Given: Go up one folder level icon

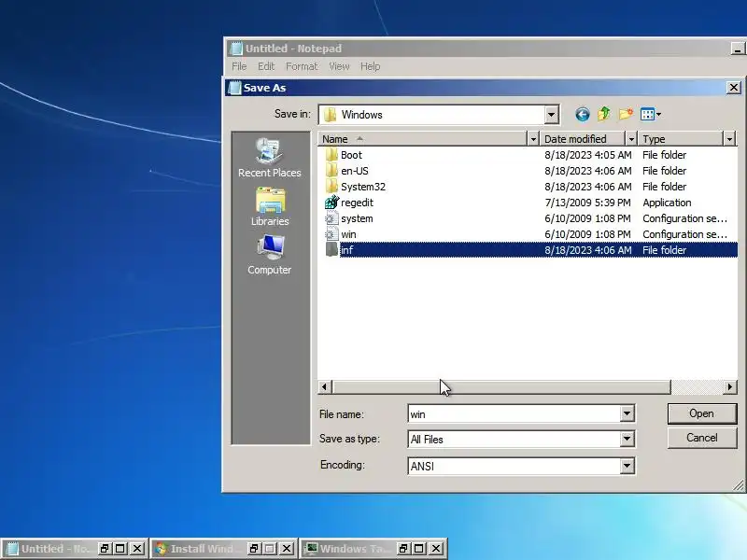Looking at the screenshot, I should pyautogui.click(x=604, y=114).
